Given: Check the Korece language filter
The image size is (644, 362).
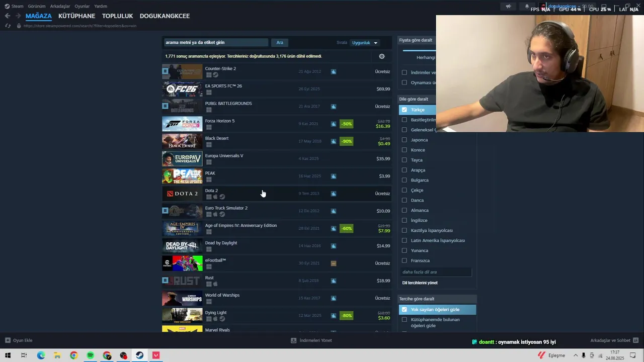Looking at the screenshot, I should (404, 150).
